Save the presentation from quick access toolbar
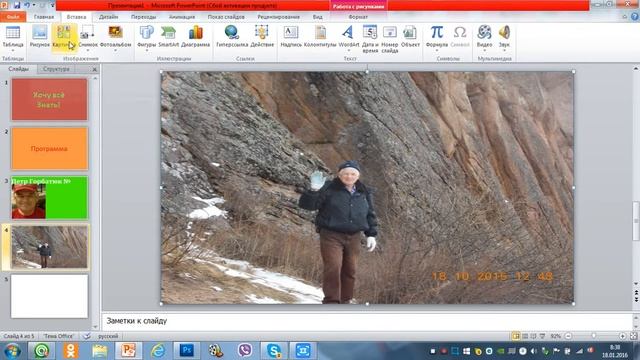 [x=17, y=5]
